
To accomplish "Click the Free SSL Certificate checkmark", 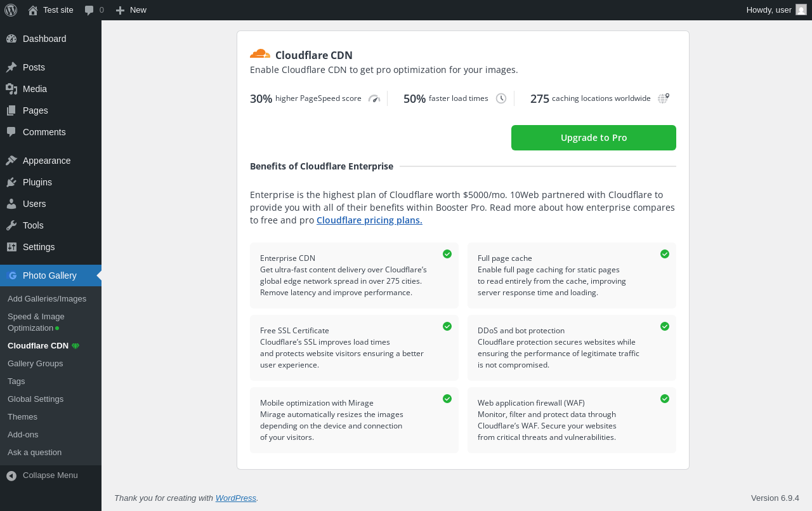I will click(447, 326).
